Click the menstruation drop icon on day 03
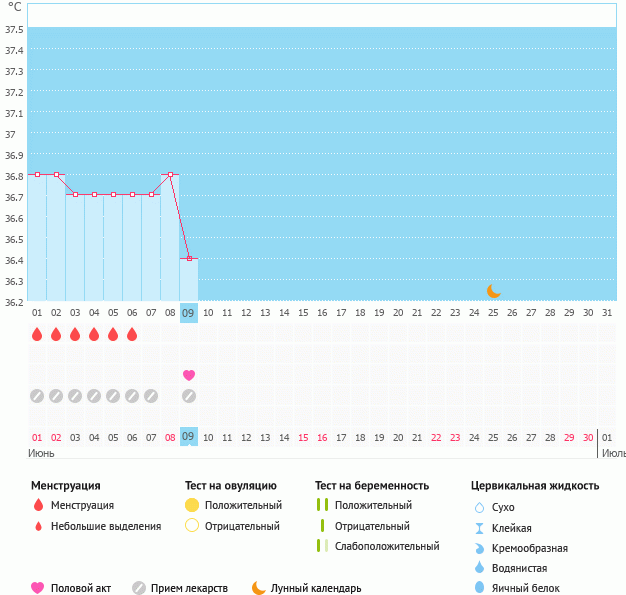Image resolution: width=626 pixels, height=595 pixels. 75,334
